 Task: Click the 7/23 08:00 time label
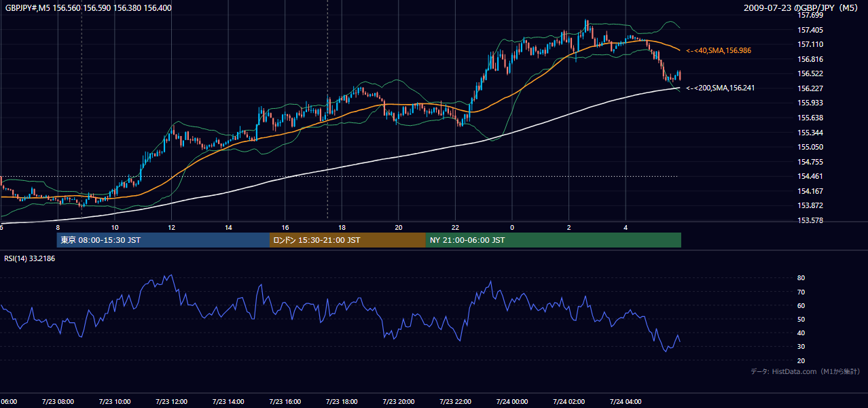58,402
